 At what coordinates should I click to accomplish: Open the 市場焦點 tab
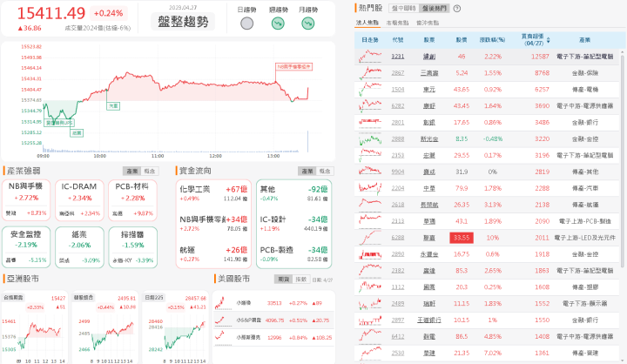pos(397,23)
